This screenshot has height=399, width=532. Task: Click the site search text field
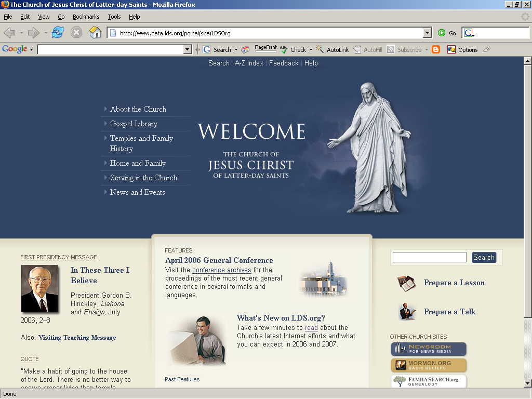pyautogui.click(x=429, y=257)
